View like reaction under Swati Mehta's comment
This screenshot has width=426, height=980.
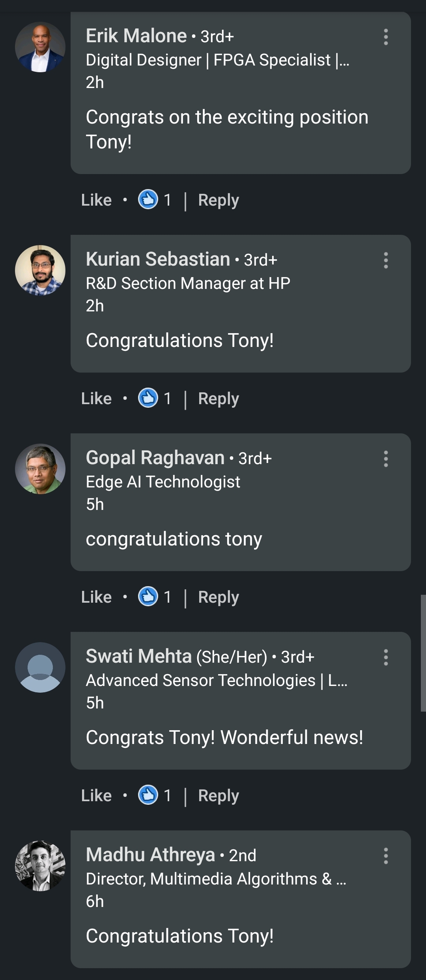[148, 795]
